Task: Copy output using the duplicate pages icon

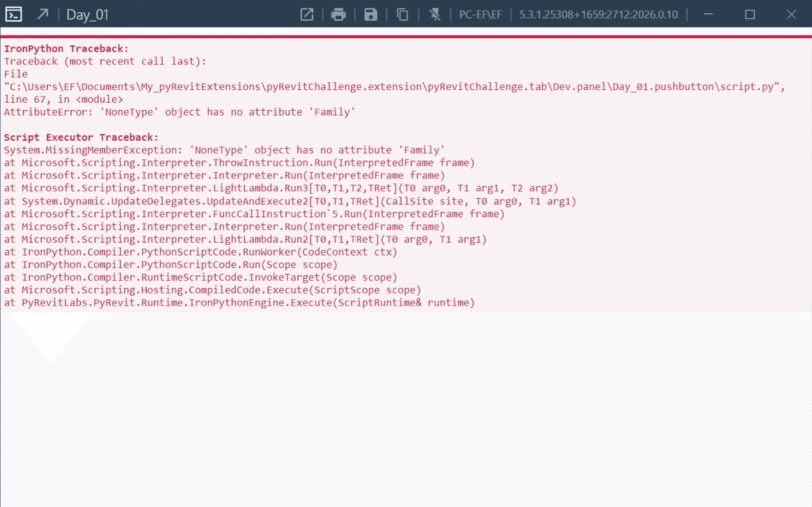Action: point(402,14)
